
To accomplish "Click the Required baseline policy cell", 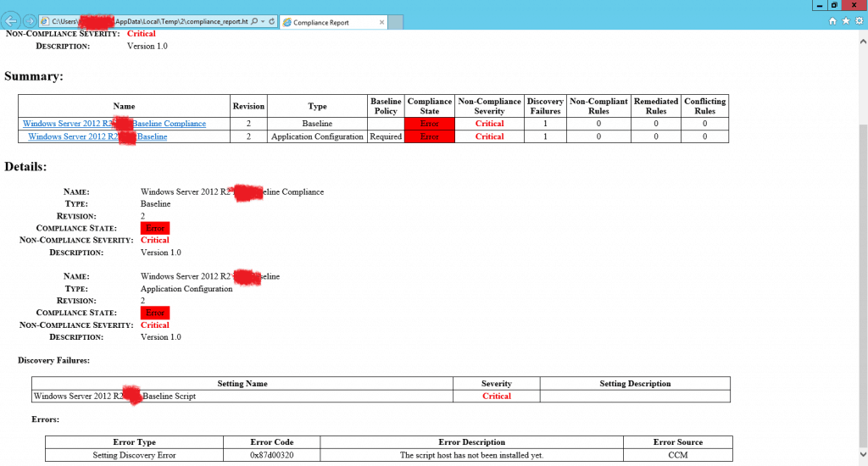I will click(x=386, y=136).
